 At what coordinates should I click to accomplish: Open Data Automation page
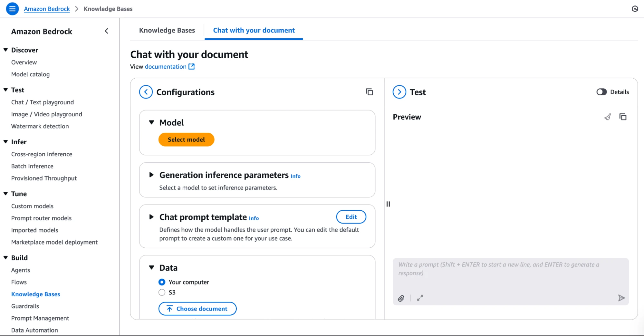[x=34, y=330]
